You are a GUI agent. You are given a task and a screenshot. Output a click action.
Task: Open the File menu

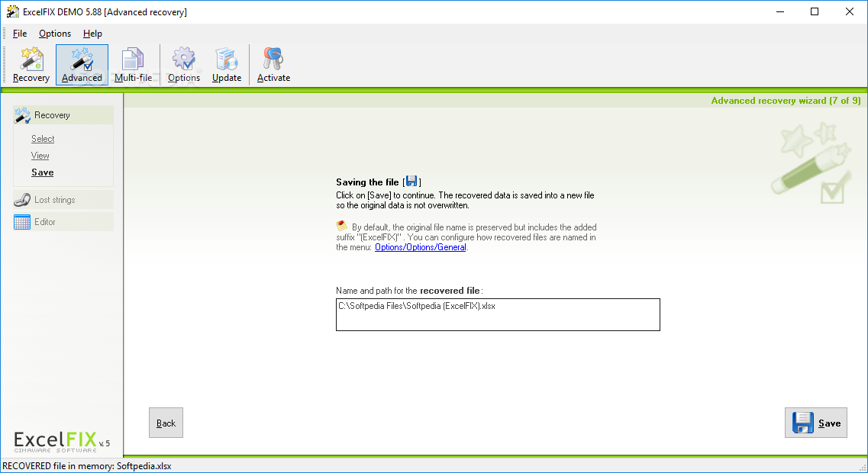tap(19, 34)
